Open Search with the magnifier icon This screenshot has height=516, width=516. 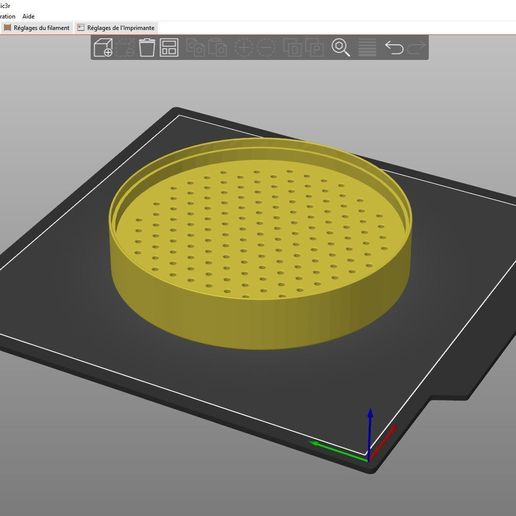tap(341, 48)
